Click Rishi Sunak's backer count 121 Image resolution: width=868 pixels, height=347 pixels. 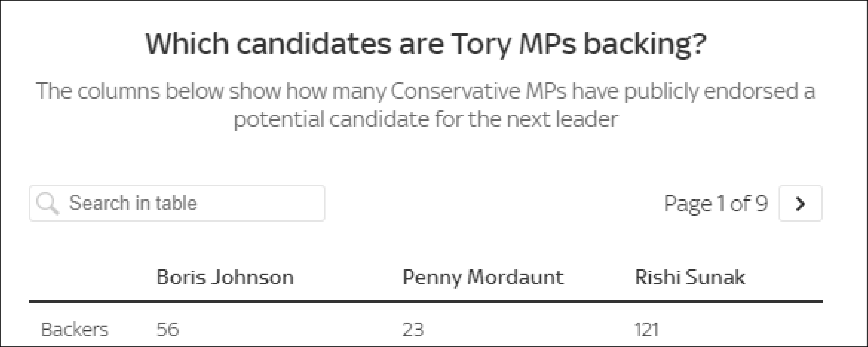[646, 329]
